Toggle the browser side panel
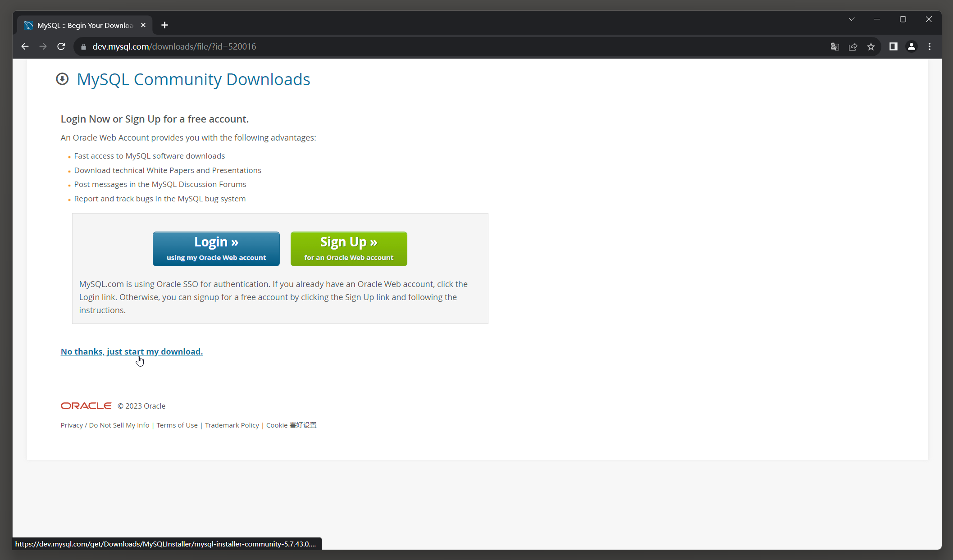 [893, 46]
